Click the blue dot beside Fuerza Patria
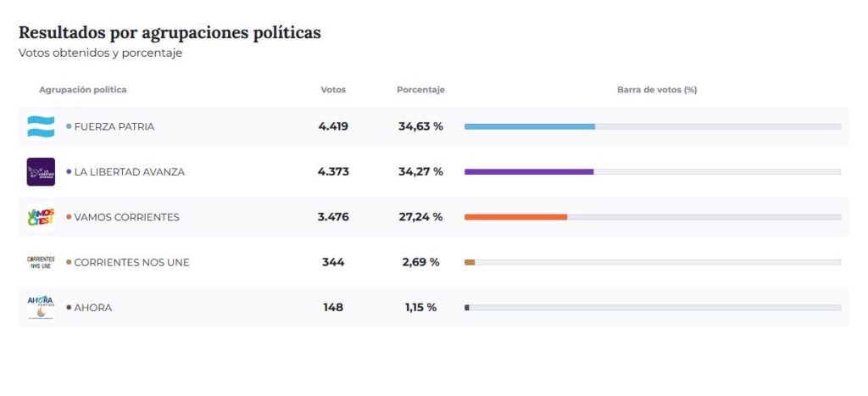This screenshot has height=396, width=868. click(69, 126)
